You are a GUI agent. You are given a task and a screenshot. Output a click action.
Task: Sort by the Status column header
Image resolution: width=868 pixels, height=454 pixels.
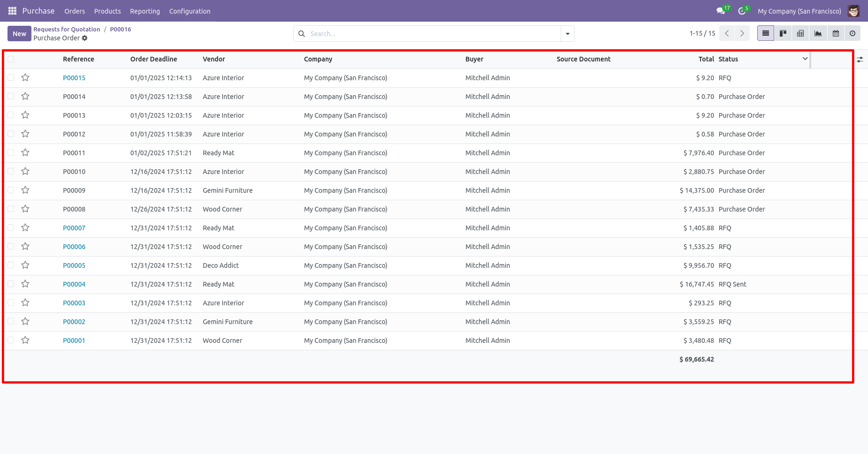[728, 59]
